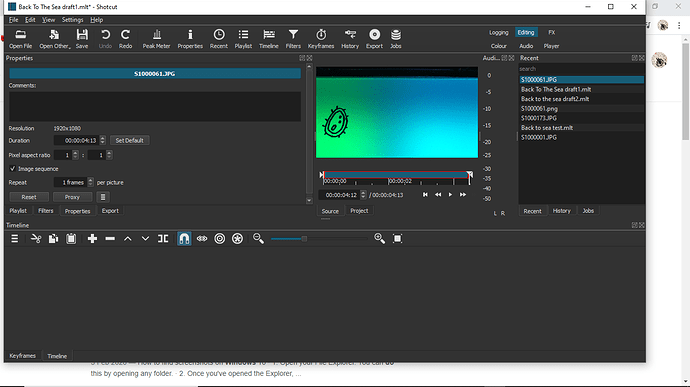Click the Reset button
Screen dimensions: 690x387
(x=29, y=197)
